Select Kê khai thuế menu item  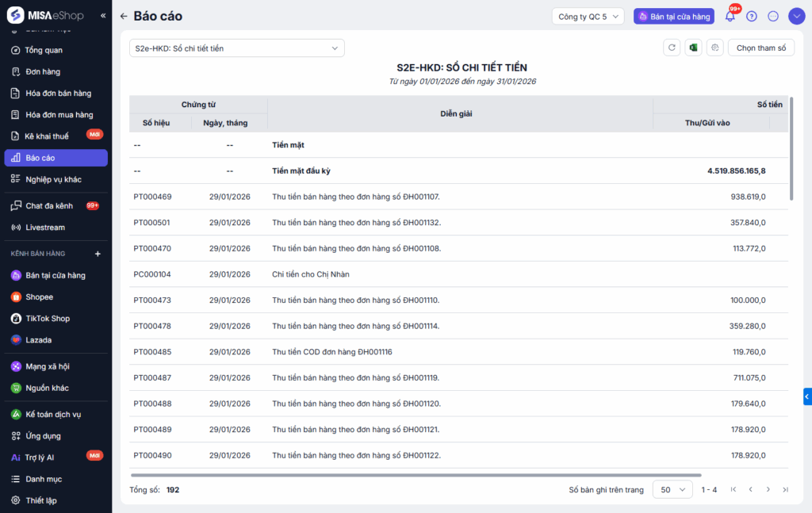[47, 136]
